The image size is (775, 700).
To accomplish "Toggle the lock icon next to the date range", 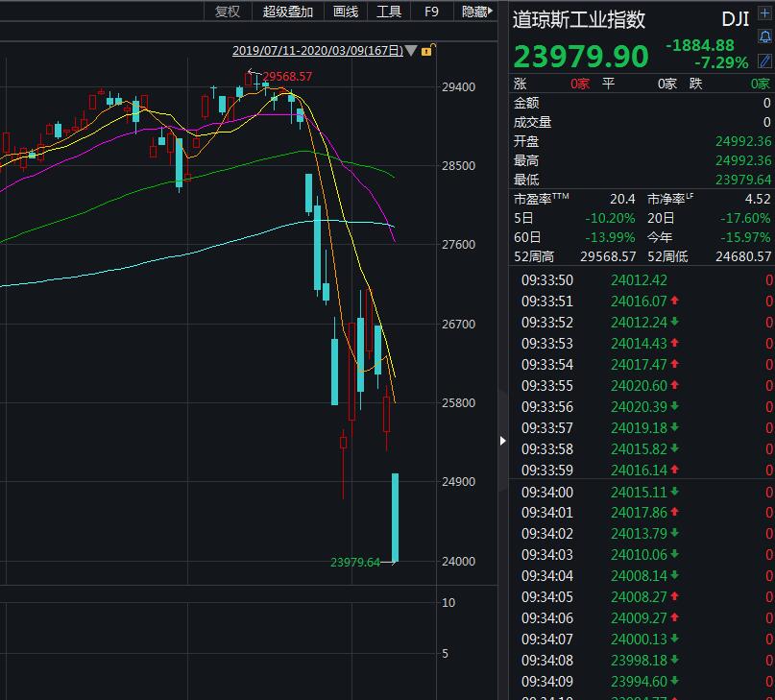I will click(x=427, y=50).
